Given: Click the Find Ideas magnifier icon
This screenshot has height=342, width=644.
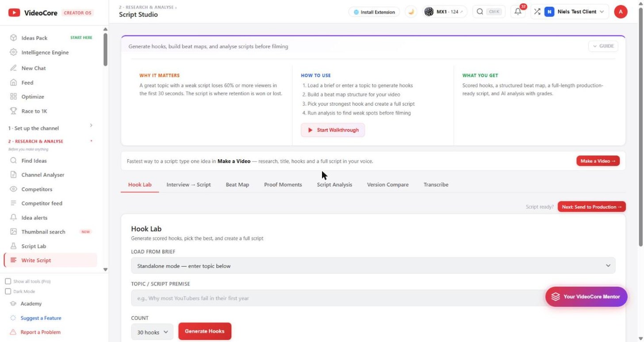Looking at the screenshot, I should pyautogui.click(x=13, y=161).
